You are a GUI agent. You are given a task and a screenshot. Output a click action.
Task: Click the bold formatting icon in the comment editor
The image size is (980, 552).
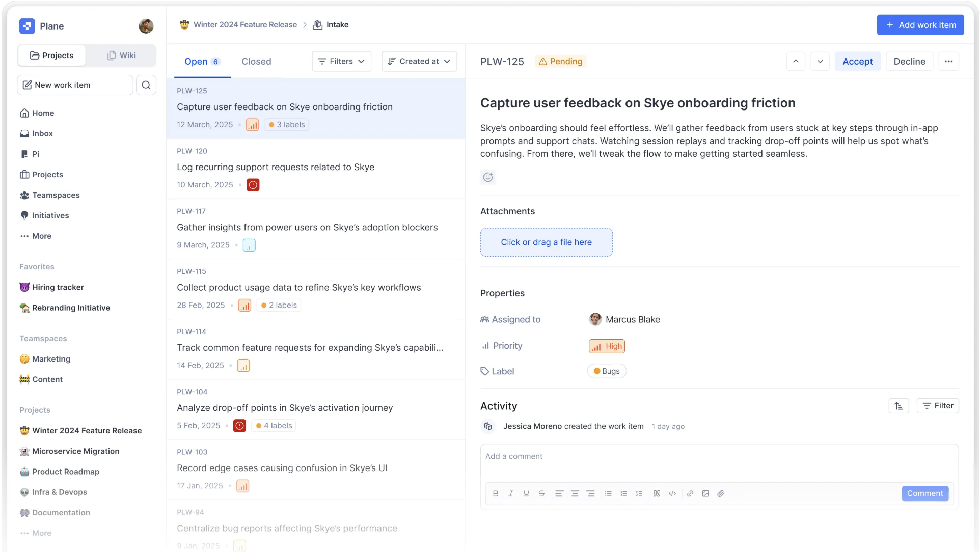pos(495,493)
